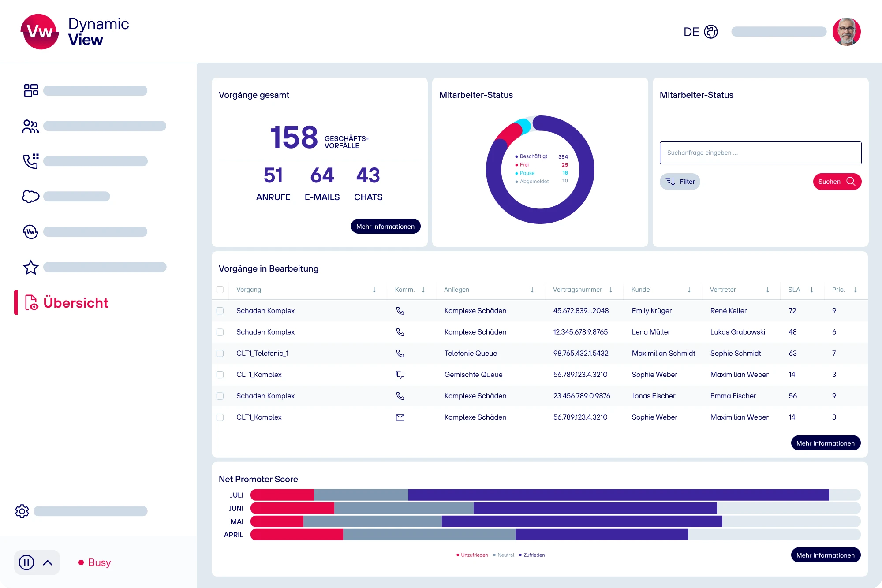Click the phone dialpad sidebar icon
Screen dimensions: 882x588
pyautogui.click(x=30, y=161)
